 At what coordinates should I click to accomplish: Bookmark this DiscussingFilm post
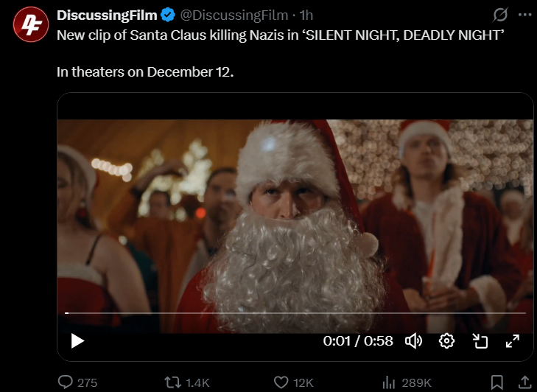[x=497, y=382]
